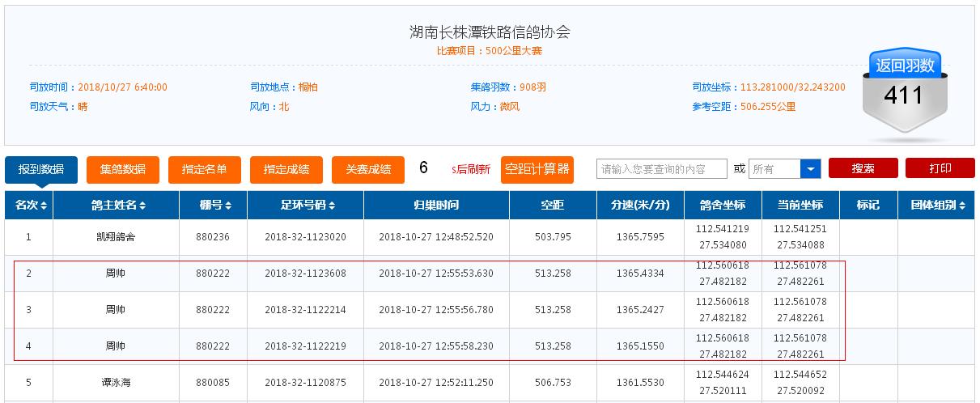View the 指定成绩 tab

click(x=286, y=169)
